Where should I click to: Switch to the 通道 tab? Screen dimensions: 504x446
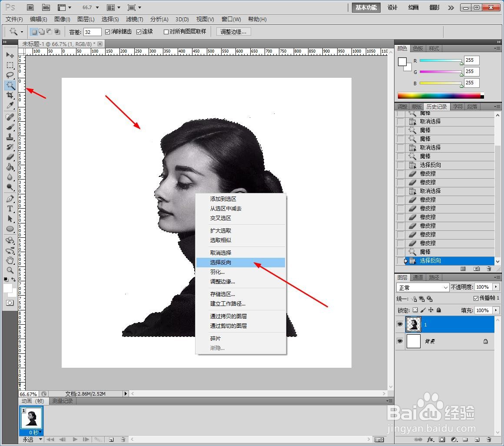tap(418, 277)
